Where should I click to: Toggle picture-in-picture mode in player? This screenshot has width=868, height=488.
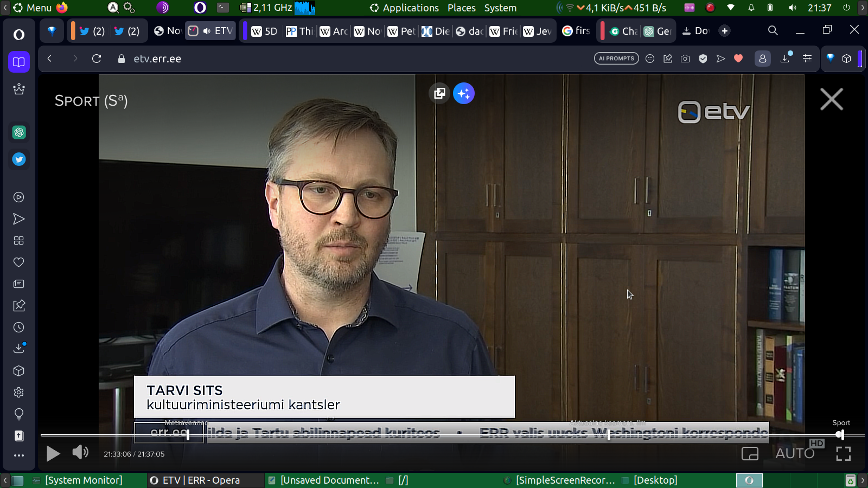pos(750,453)
